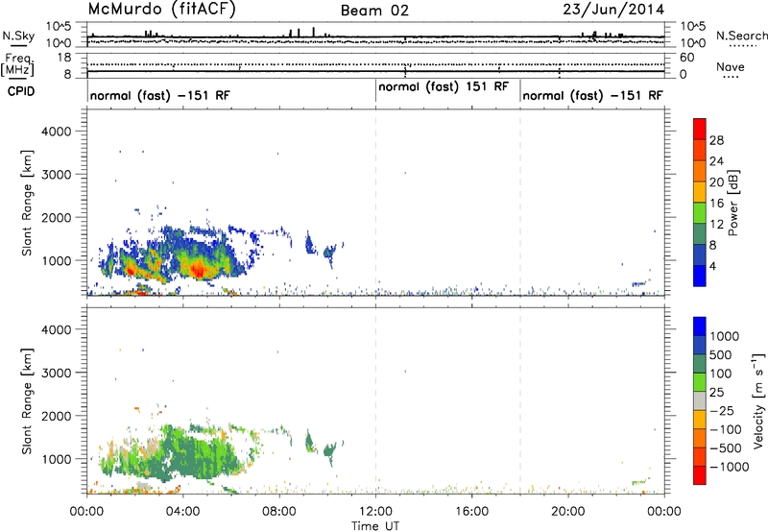768x532 pixels.
Task: Click the '12' Power colorbar tick label
Action: pos(716,225)
